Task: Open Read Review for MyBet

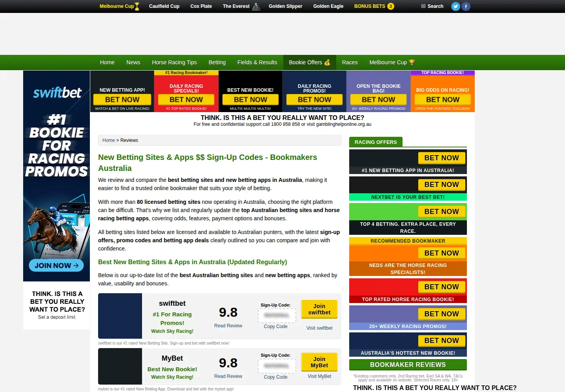Action: [228, 376]
